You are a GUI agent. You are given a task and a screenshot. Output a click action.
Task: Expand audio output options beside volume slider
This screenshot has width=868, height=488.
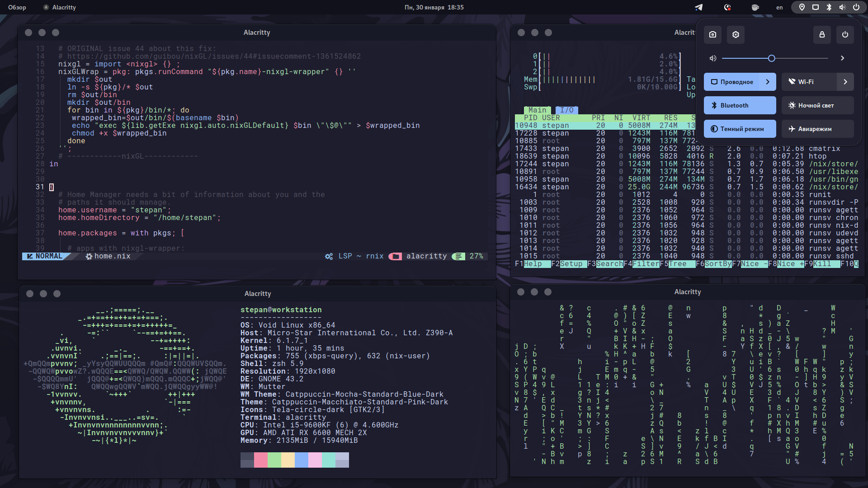843,58
